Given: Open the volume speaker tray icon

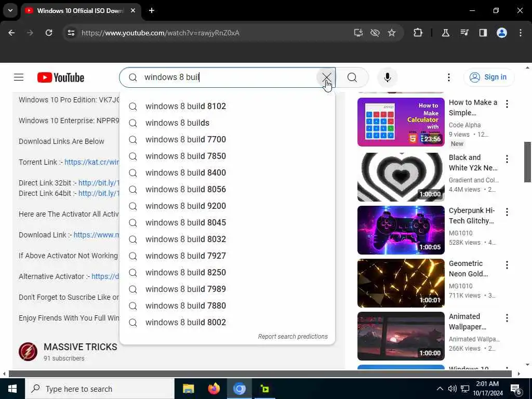Looking at the screenshot, I should (x=452, y=389).
